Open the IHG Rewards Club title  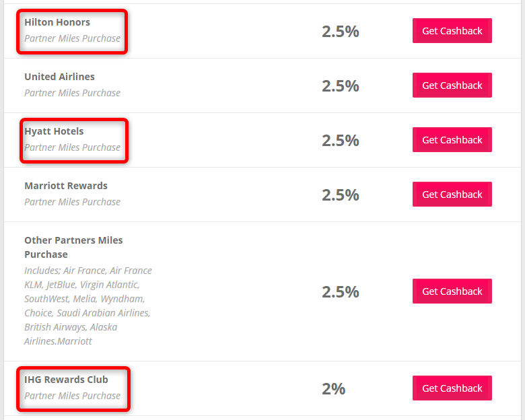click(66, 380)
